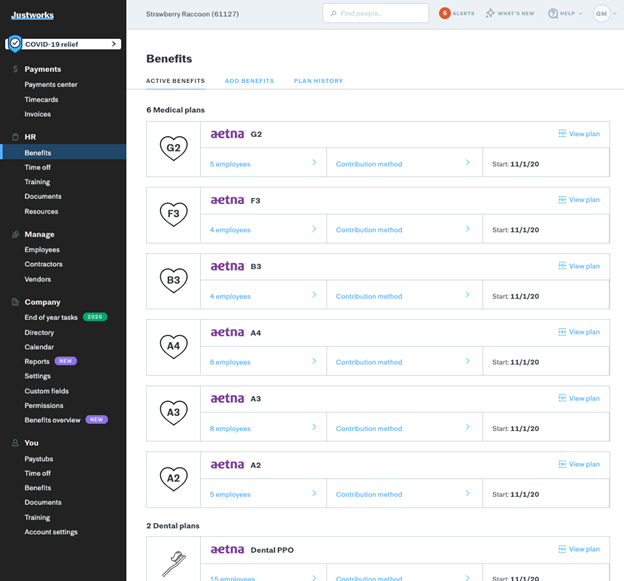The image size is (624, 581).
Task: Open Permissions under Company
Action: click(x=44, y=406)
